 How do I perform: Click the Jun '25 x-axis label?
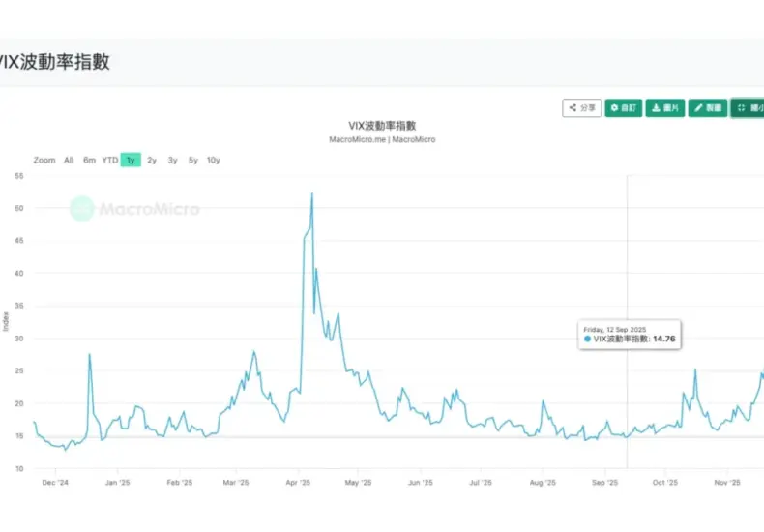click(421, 483)
